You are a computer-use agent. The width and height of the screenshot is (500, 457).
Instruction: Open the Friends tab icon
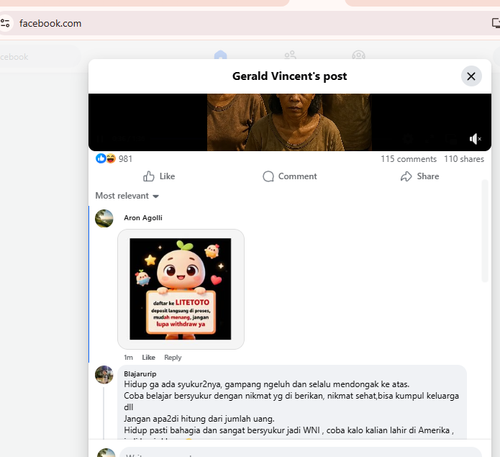point(290,55)
